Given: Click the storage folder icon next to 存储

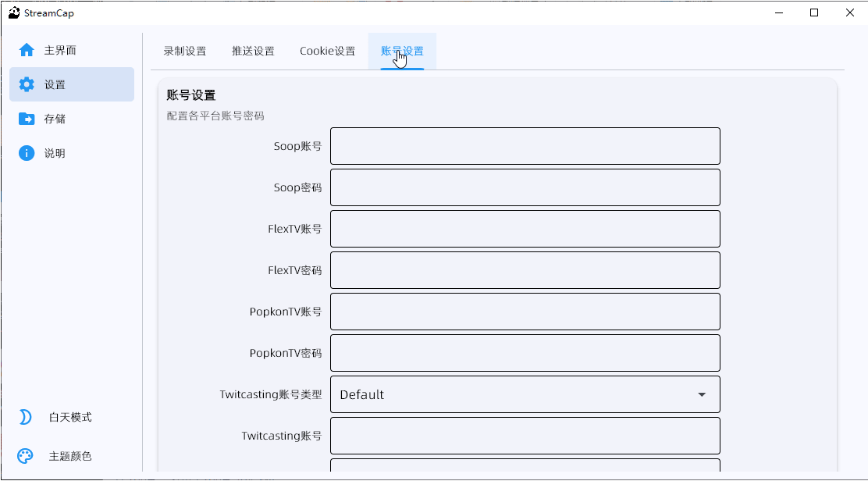Looking at the screenshot, I should pos(26,118).
